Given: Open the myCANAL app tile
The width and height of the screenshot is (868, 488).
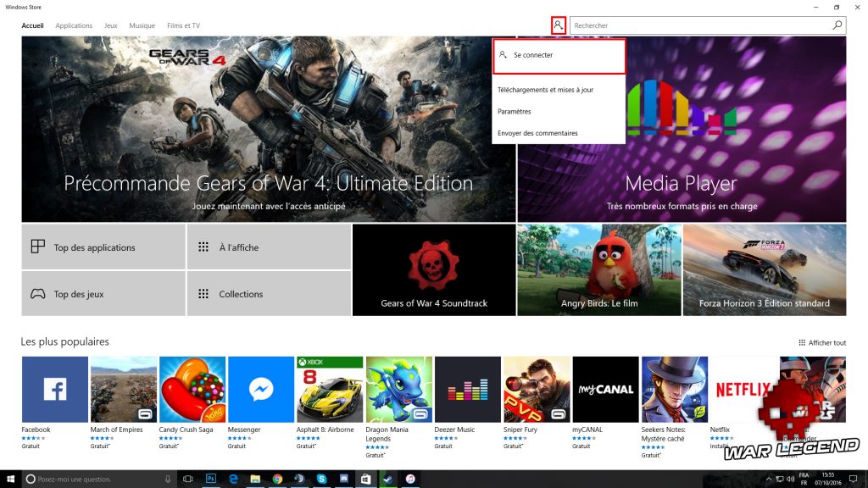Looking at the screenshot, I should (604, 390).
